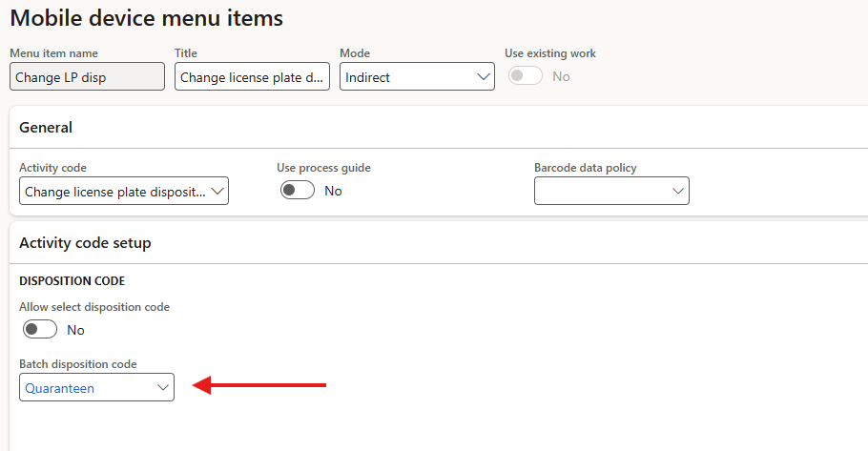Click the DISPOSITION CODE group heading
Image resolution: width=868 pixels, height=451 pixels.
72,281
